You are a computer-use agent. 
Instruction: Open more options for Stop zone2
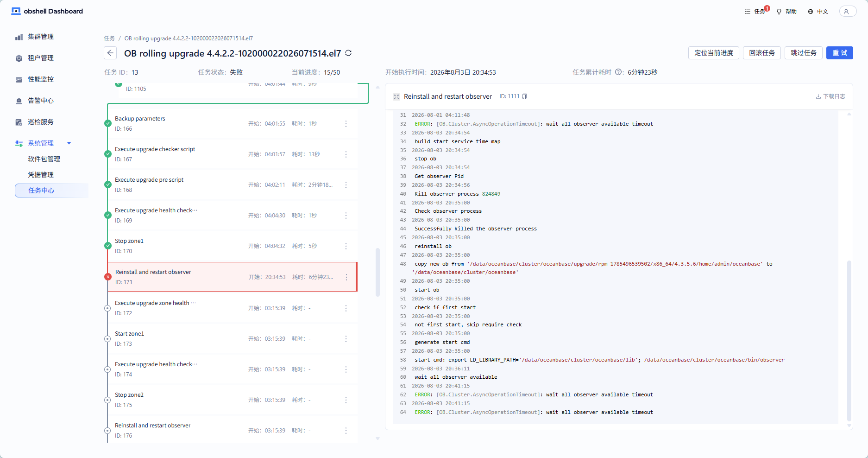pyautogui.click(x=346, y=400)
